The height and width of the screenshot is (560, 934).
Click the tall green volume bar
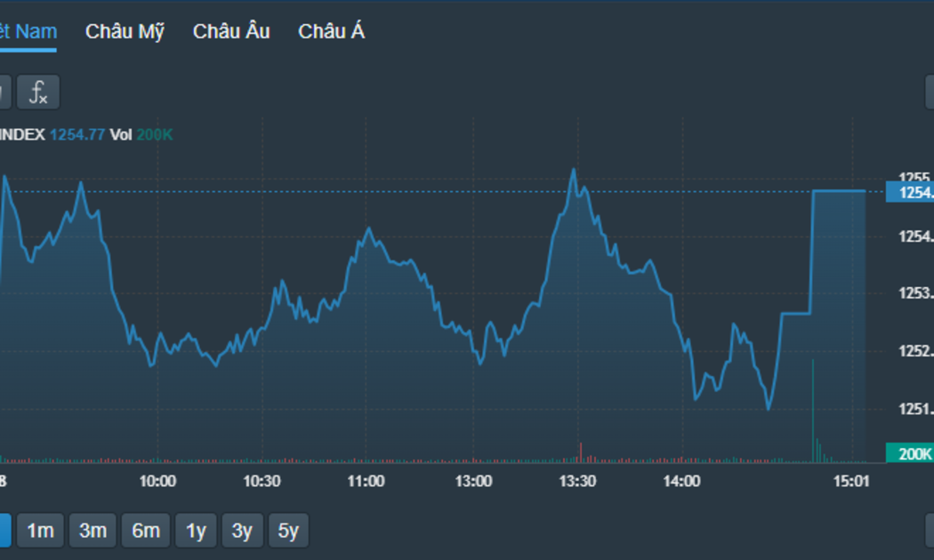pos(813,411)
